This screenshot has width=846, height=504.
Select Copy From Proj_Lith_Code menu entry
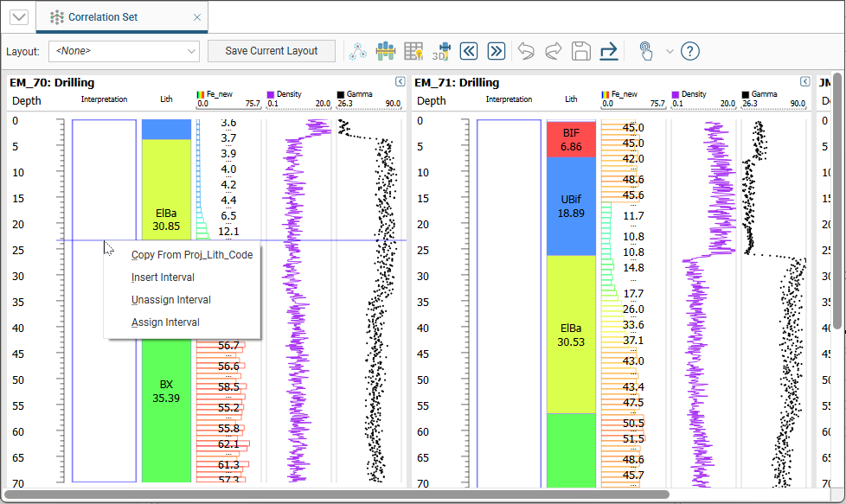(x=191, y=255)
